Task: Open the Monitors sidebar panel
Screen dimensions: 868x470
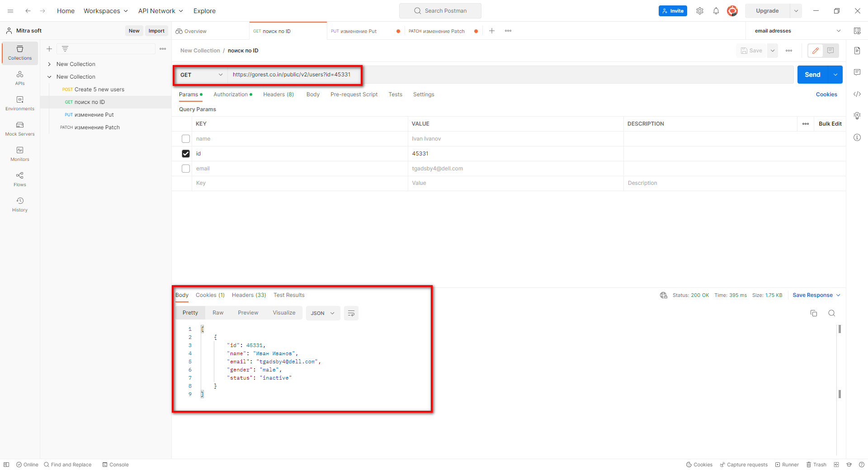Action: [x=20, y=154]
